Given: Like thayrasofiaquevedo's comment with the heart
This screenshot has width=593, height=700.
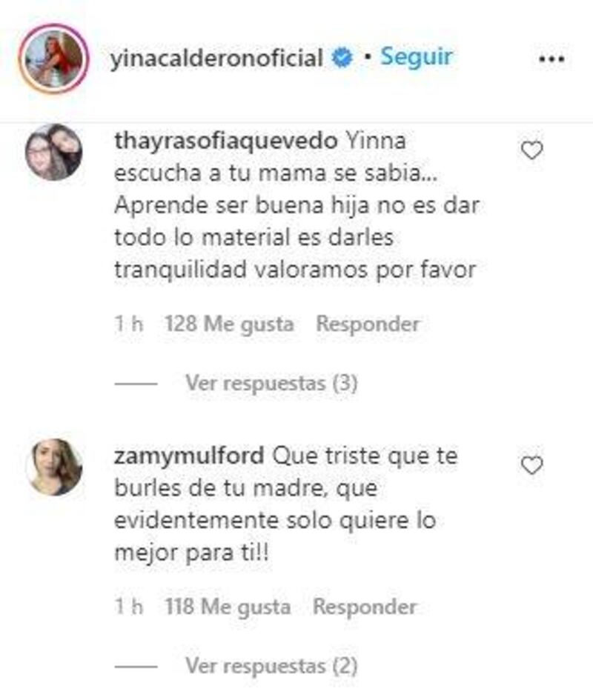Looking at the screenshot, I should [x=531, y=150].
